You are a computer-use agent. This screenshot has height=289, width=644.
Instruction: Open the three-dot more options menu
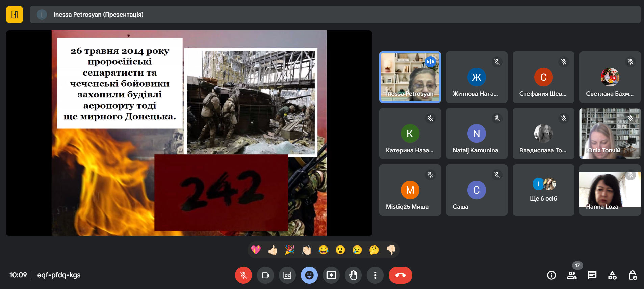pyautogui.click(x=375, y=275)
